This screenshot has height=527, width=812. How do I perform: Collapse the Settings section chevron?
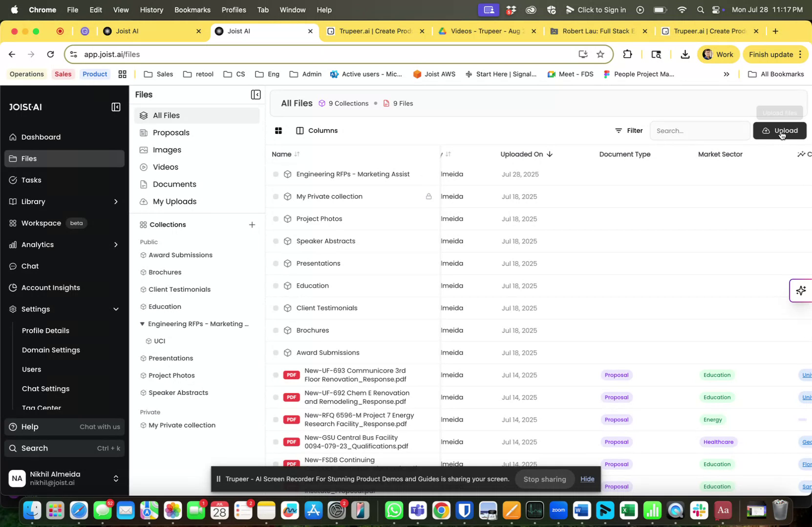coord(116,309)
